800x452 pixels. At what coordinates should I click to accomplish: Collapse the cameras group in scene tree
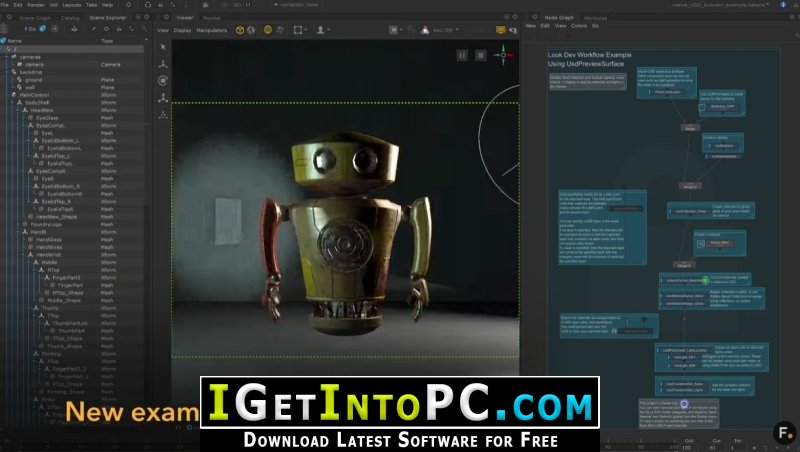click(x=8, y=57)
